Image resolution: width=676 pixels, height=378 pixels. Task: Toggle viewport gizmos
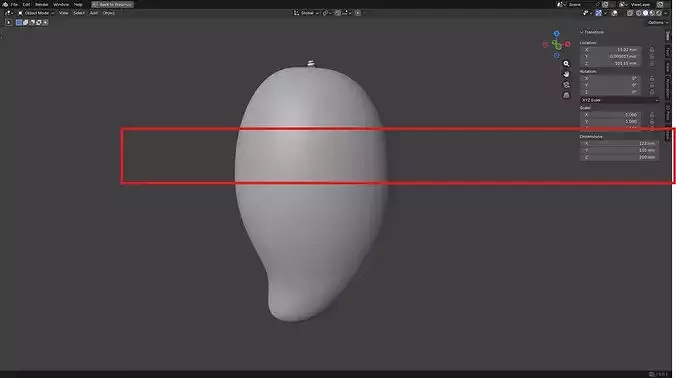(598, 13)
